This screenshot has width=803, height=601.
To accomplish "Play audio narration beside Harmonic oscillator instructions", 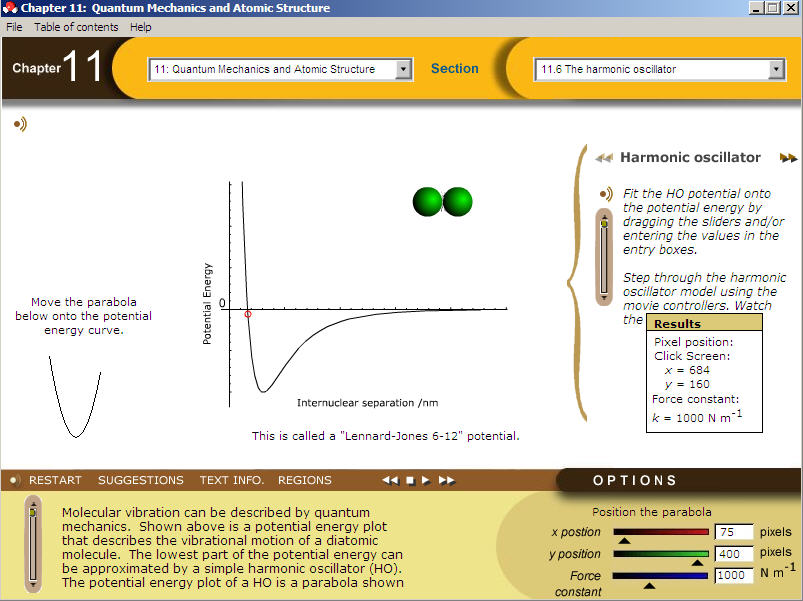I will pyautogui.click(x=606, y=194).
